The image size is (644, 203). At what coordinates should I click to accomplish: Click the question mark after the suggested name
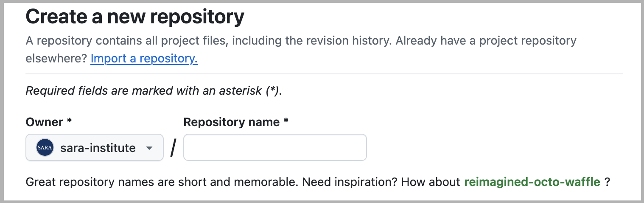tap(607, 183)
